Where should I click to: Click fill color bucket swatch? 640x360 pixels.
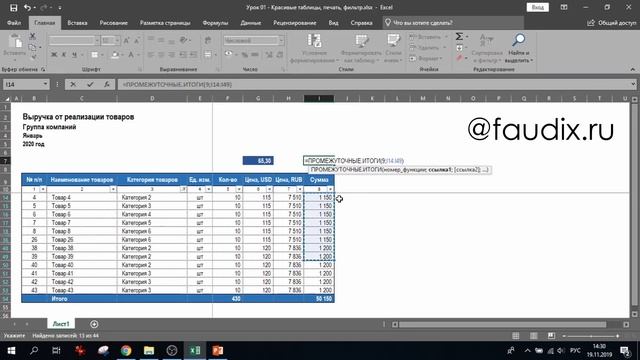pyautogui.click(x=115, y=54)
